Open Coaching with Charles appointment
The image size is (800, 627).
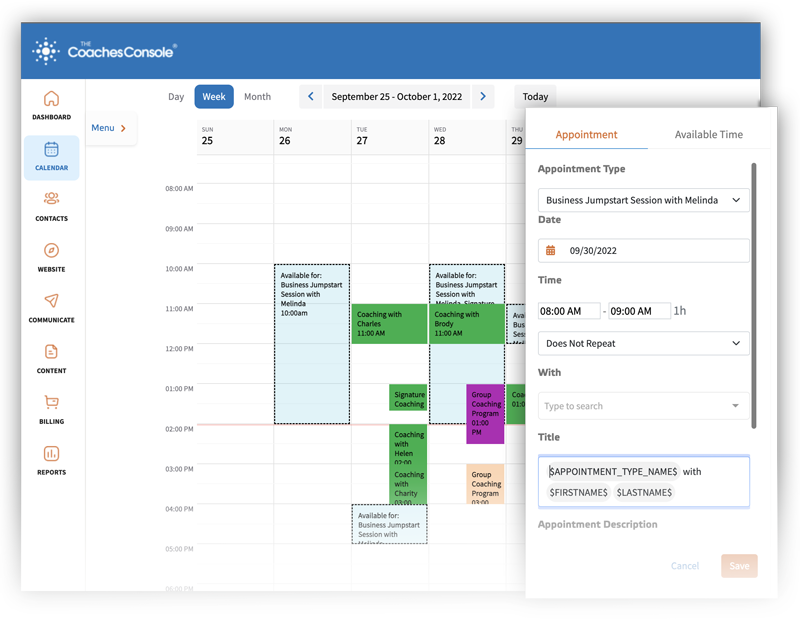(x=389, y=323)
